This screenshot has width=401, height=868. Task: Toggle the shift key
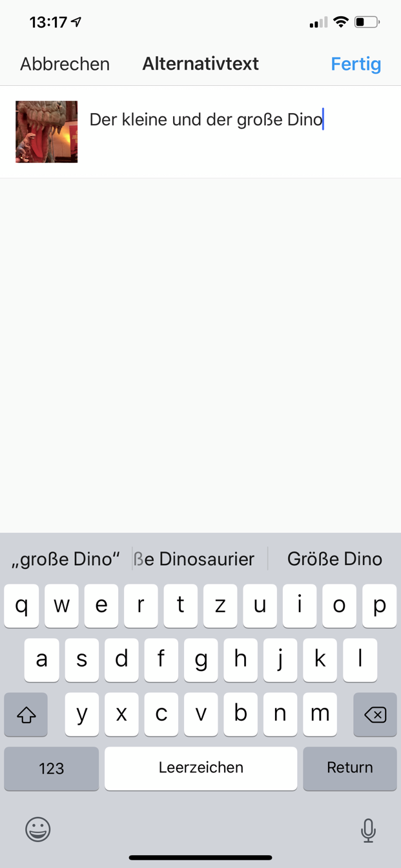point(26,714)
